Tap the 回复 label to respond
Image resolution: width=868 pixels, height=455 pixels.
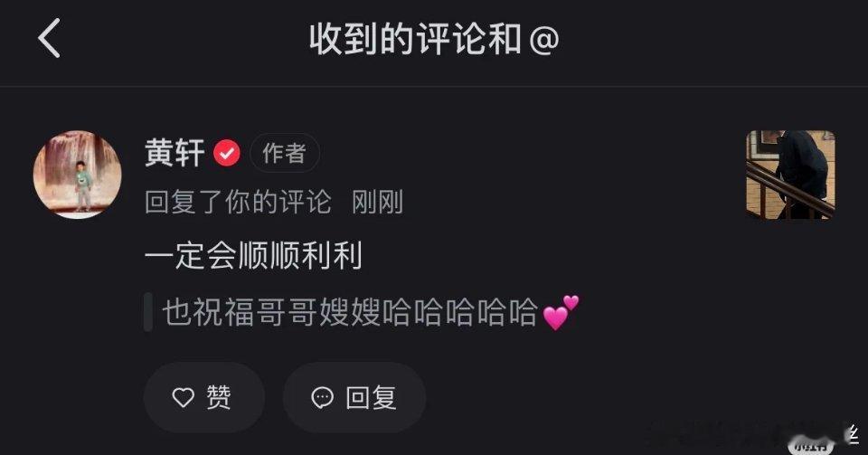click(x=371, y=397)
